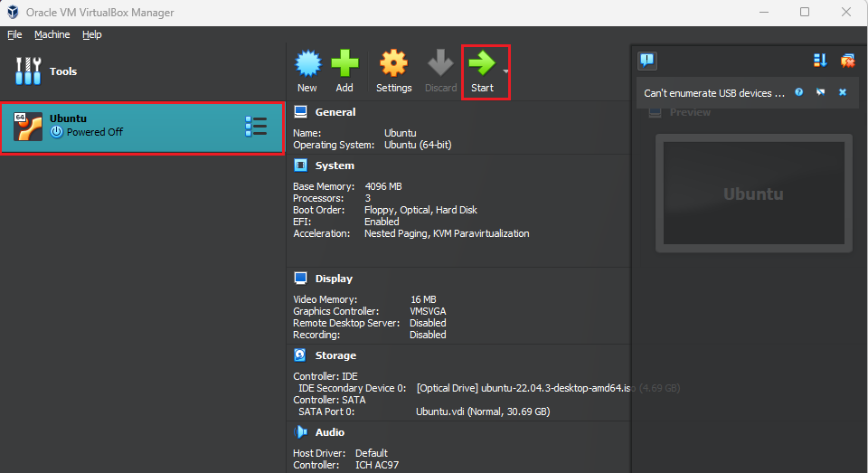Click the Nested Paging acceleration value
The image size is (868, 473).
coord(395,233)
